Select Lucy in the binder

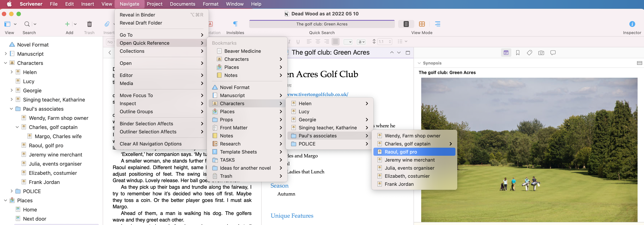29,81
